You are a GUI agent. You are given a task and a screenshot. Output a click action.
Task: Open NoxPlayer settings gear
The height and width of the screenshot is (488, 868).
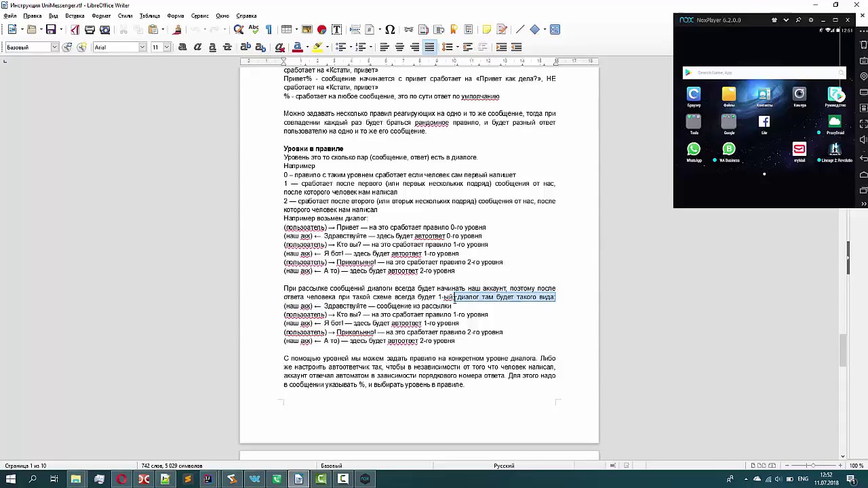(811, 20)
